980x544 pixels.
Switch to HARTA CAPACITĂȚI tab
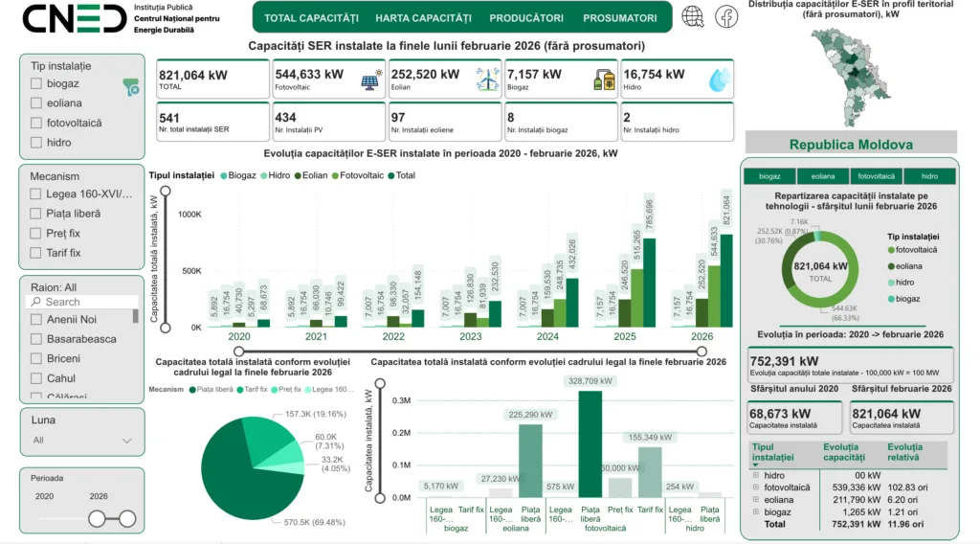[x=423, y=18]
